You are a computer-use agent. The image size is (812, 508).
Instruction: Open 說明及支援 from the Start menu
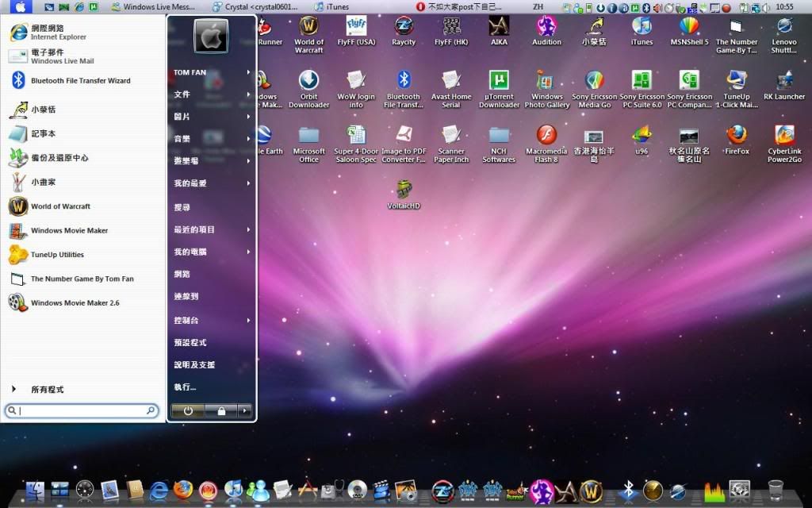click(x=194, y=365)
